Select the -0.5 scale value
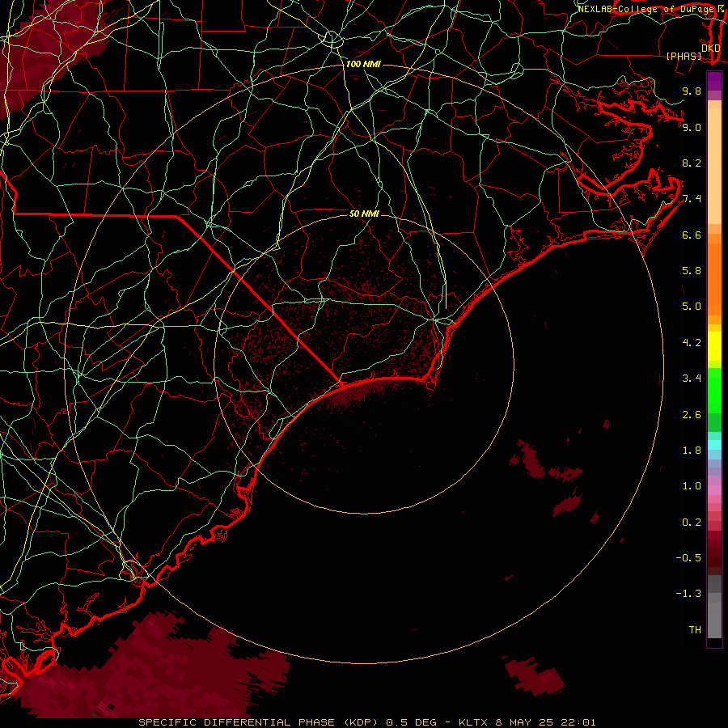 pyautogui.click(x=688, y=558)
